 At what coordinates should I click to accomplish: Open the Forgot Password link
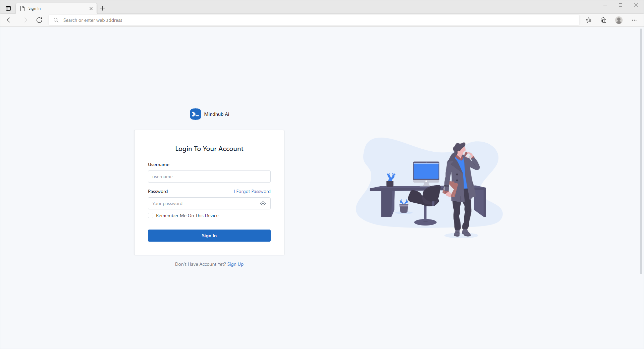[x=252, y=191]
